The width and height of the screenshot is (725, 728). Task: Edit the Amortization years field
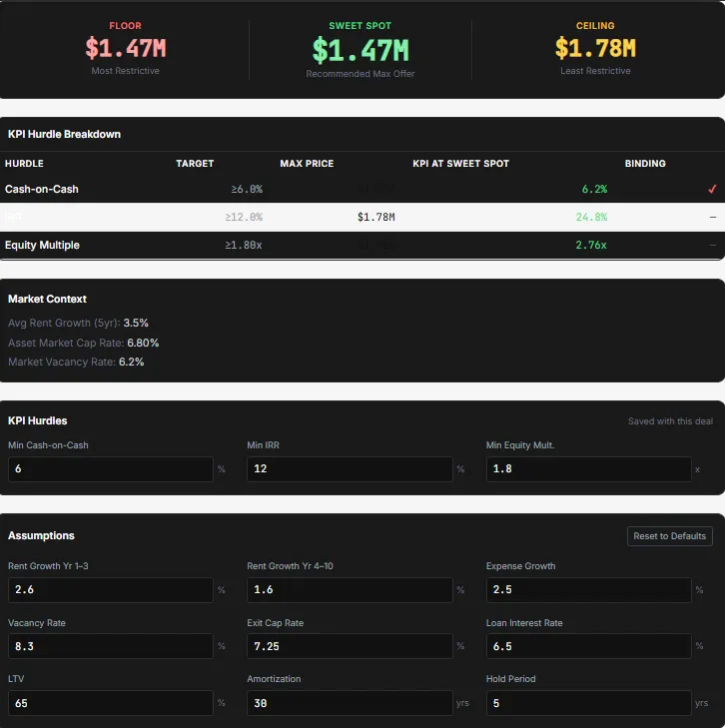point(350,703)
